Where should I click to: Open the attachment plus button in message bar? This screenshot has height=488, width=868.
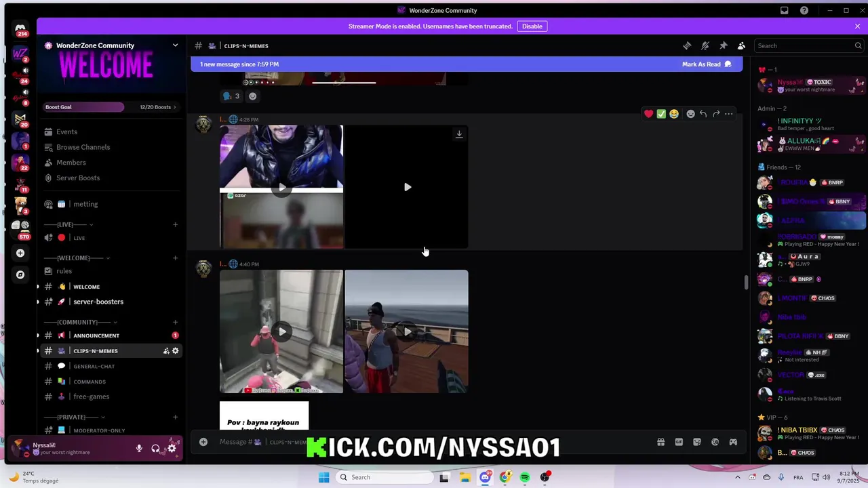(203, 442)
